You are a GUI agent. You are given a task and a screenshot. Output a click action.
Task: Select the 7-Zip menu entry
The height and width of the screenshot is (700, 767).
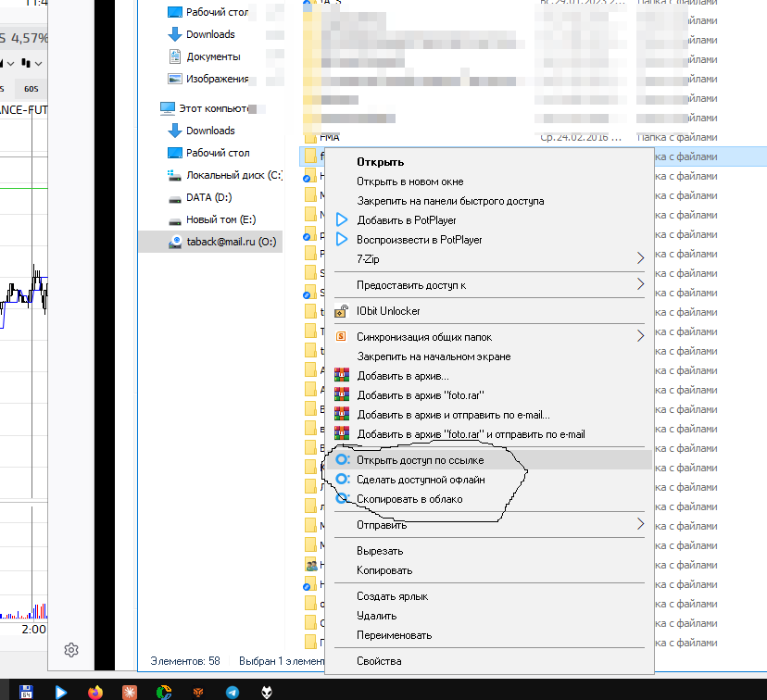click(489, 259)
